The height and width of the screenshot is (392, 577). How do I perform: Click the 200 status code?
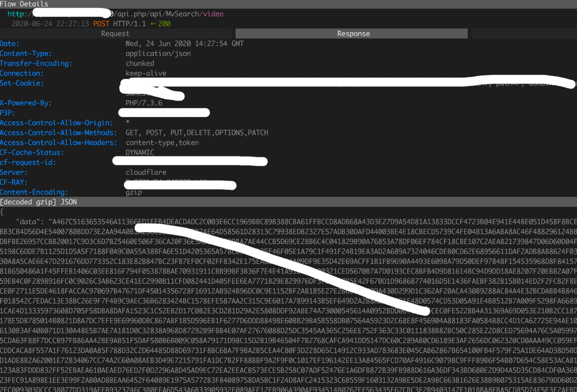(164, 24)
